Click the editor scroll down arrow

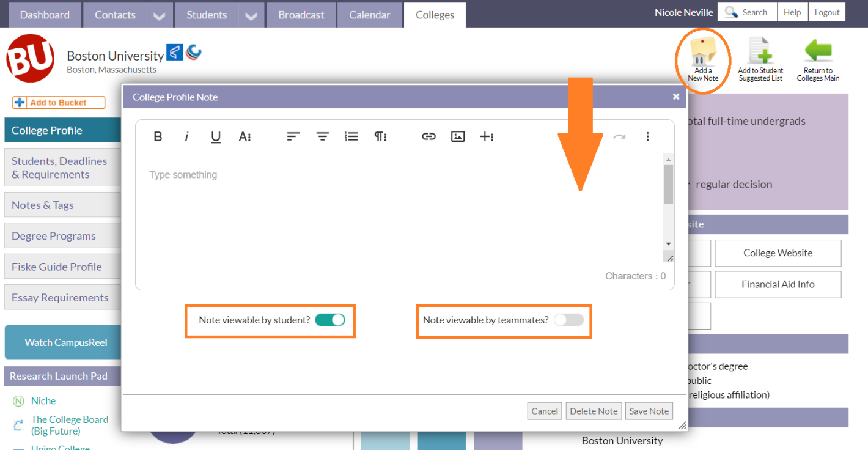668,243
